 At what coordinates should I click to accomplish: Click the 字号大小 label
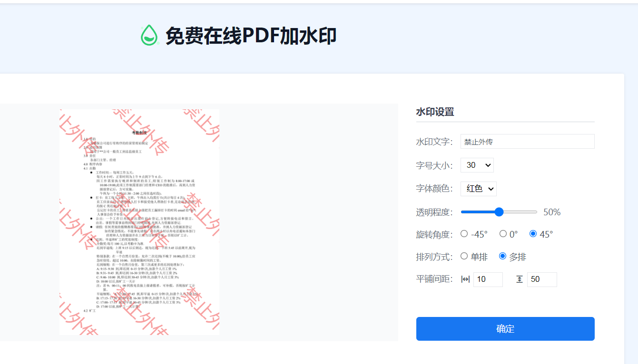(x=434, y=165)
